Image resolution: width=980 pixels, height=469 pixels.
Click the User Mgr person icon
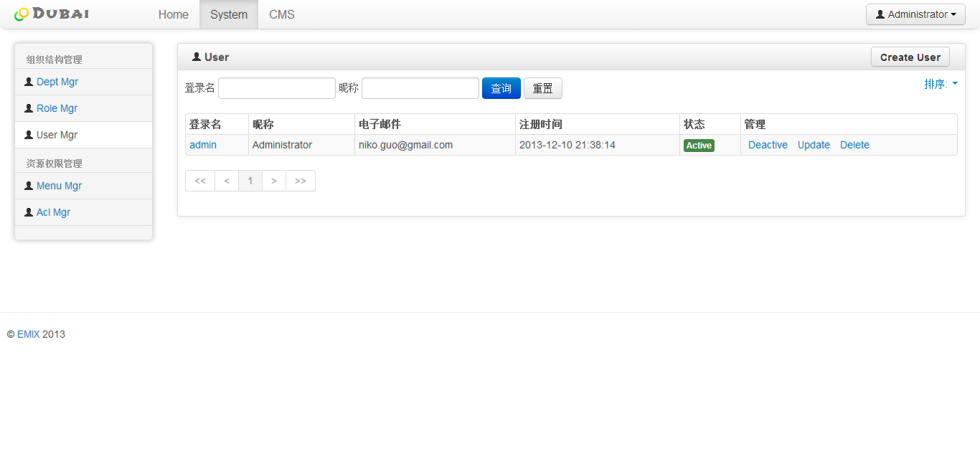(x=29, y=135)
